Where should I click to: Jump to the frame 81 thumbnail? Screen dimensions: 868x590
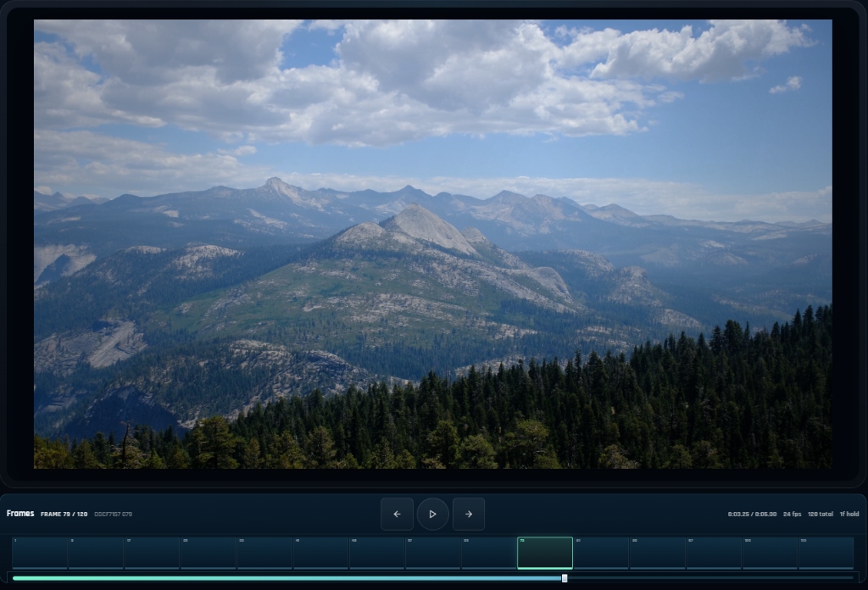tap(601, 553)
